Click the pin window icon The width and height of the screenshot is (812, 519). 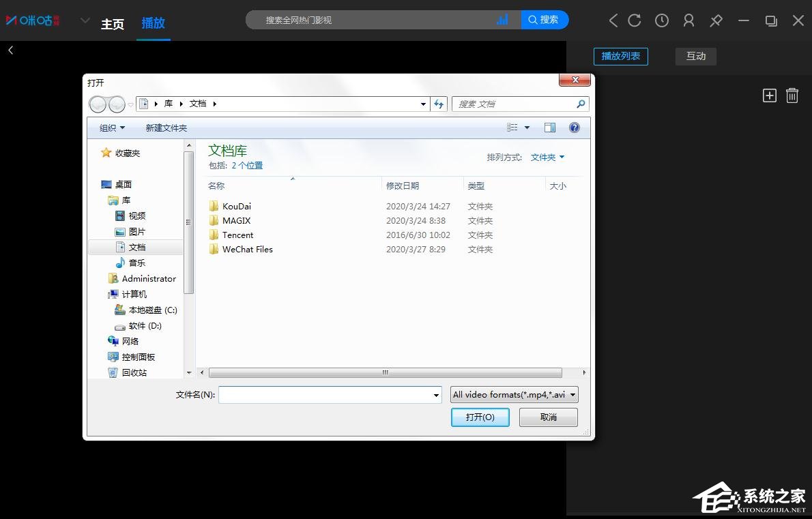click(716, 20)
